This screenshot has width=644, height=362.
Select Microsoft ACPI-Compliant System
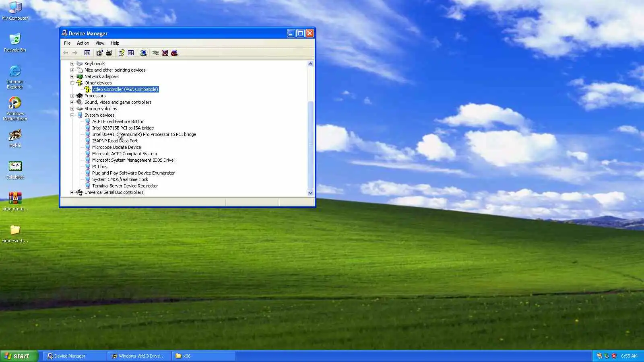(124, 154)
